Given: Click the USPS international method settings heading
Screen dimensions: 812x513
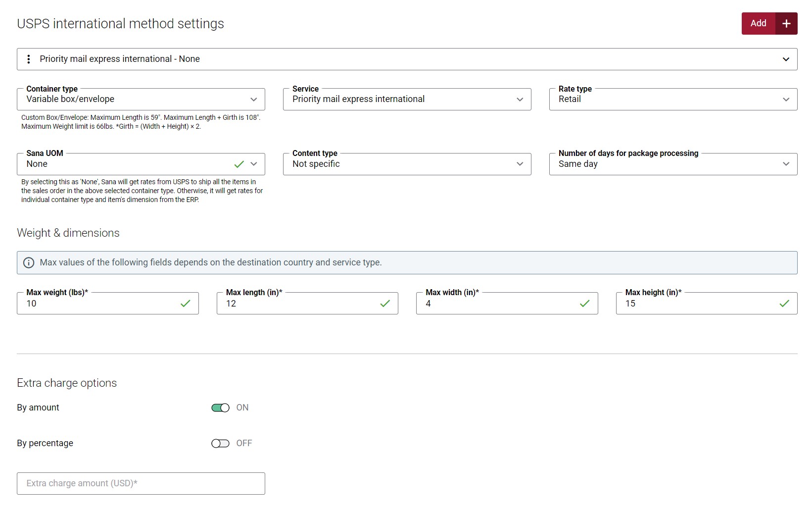Looking at the screenshot, I should click(x=120, y=24).
